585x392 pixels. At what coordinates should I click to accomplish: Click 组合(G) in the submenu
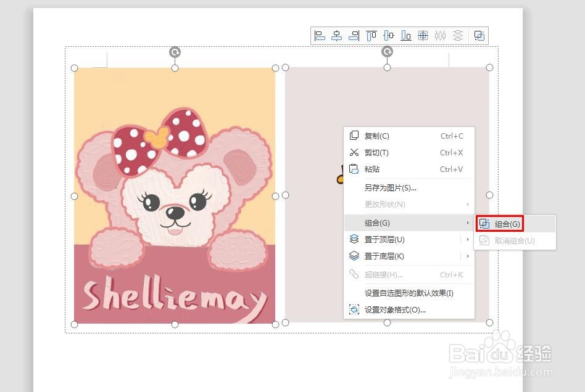pos(515,224)
